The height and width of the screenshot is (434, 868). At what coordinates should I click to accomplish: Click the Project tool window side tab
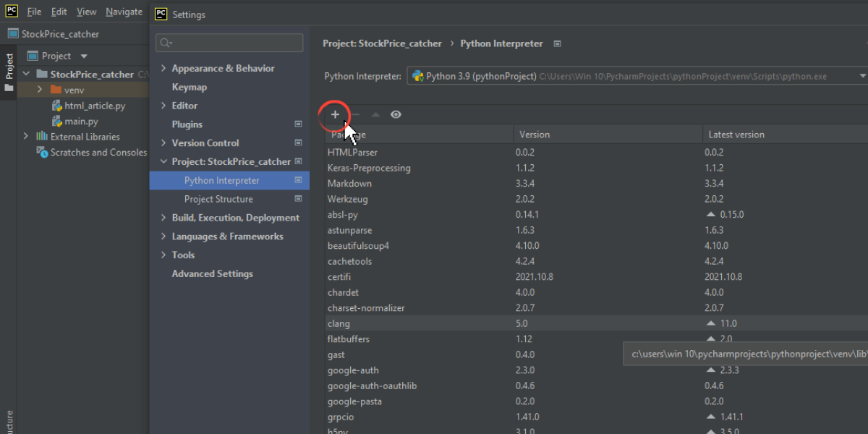[x=9, y=72]
